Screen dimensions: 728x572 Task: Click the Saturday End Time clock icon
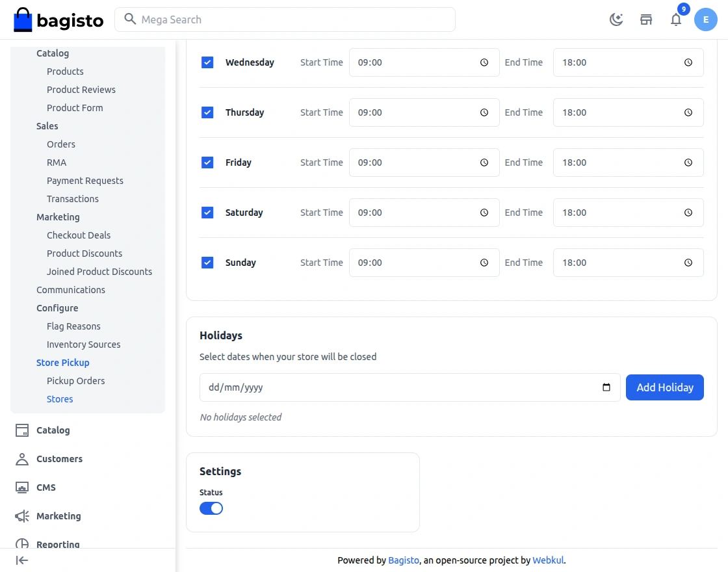688,213
